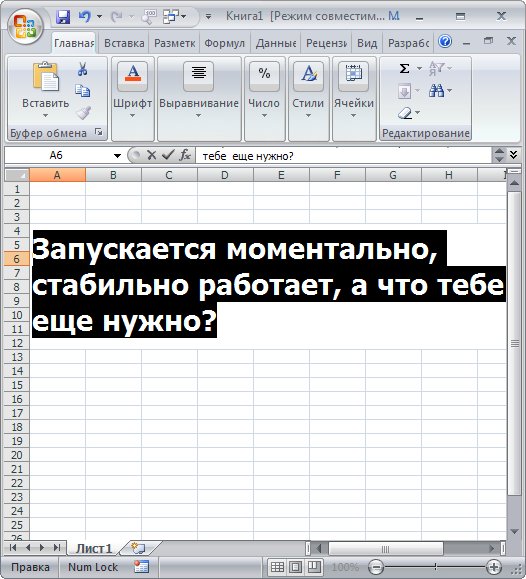Confirm the entry with the checkmark
Viewport: 526px width, 579px height.
coord(168,155)
